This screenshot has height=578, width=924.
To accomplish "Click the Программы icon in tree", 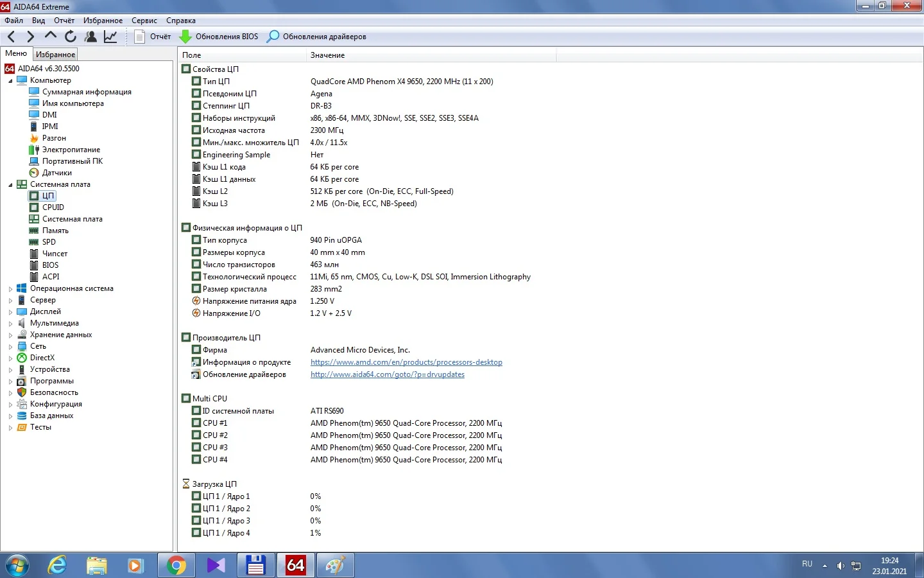I will [x=22, y=381].
